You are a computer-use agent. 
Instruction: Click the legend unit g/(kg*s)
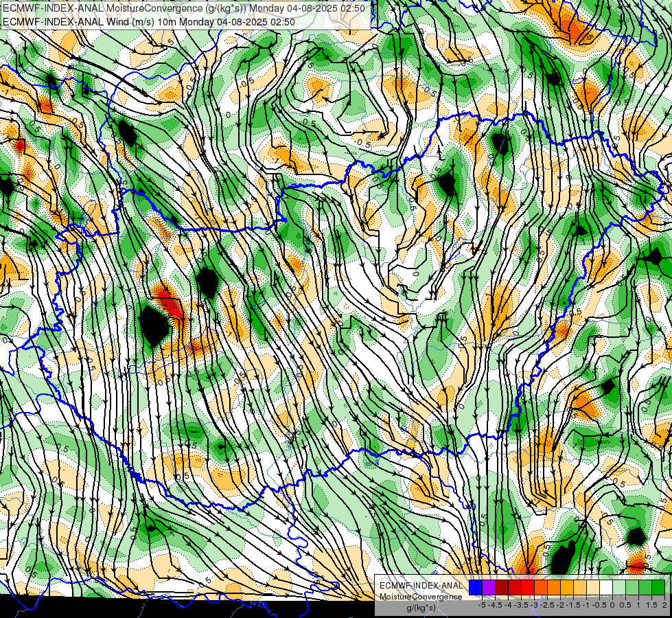(x=421, y=608)
